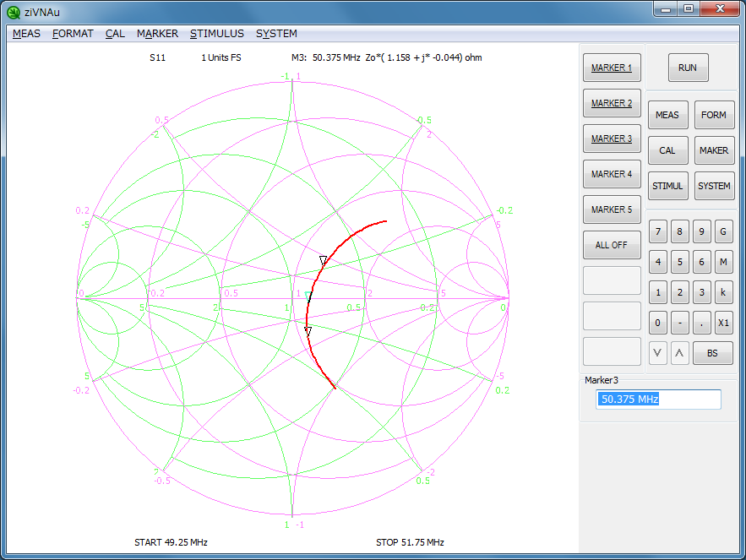Open the MEAS menu in the menu bar
This screenshot has width=746, height=560.
[27, 34]
